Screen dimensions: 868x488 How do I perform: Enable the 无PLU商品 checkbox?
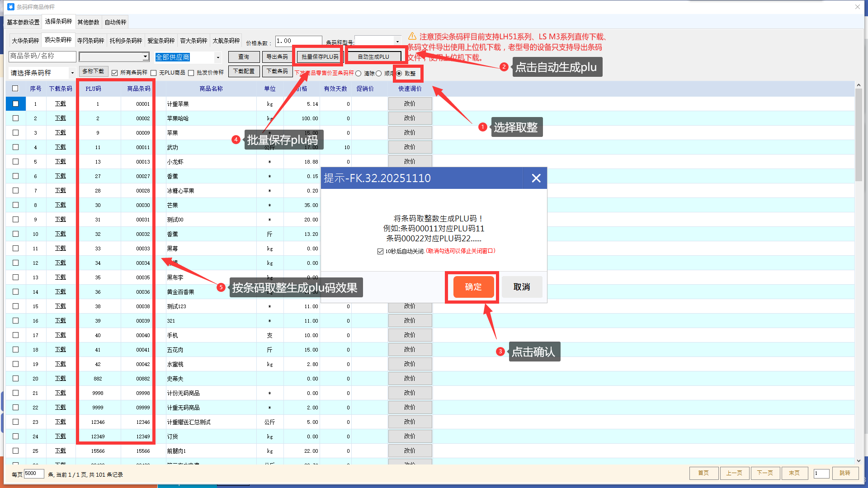[x=154, y=73]
